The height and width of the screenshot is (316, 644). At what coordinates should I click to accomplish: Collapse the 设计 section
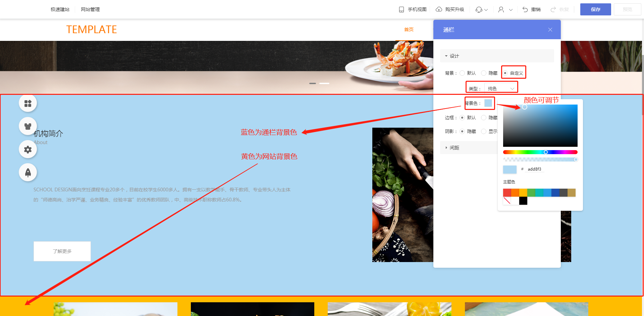pyautogui.click(x=497, y=56)
